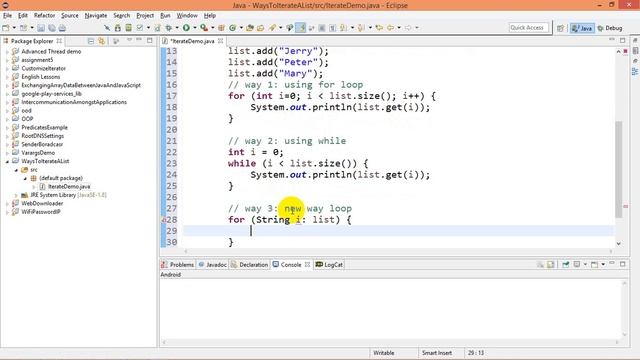Open the Back history dropdown arrow
Screen dimensions: 640x360
399,28
